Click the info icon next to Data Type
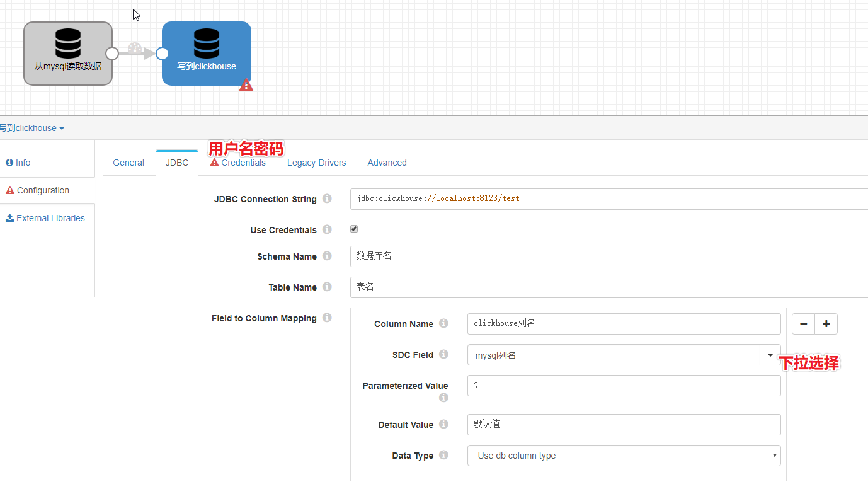 pyautogui.click(x=443, y=455)
